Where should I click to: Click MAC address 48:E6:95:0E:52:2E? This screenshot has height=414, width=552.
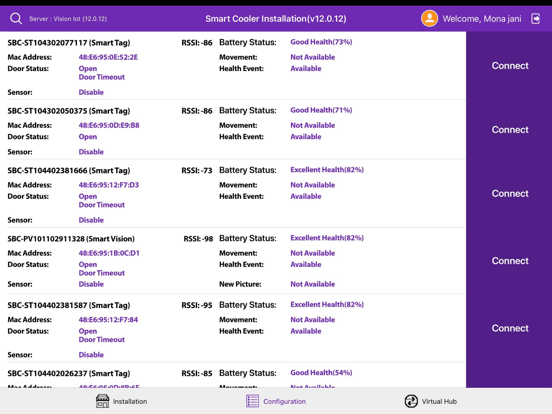click(108, 57)
